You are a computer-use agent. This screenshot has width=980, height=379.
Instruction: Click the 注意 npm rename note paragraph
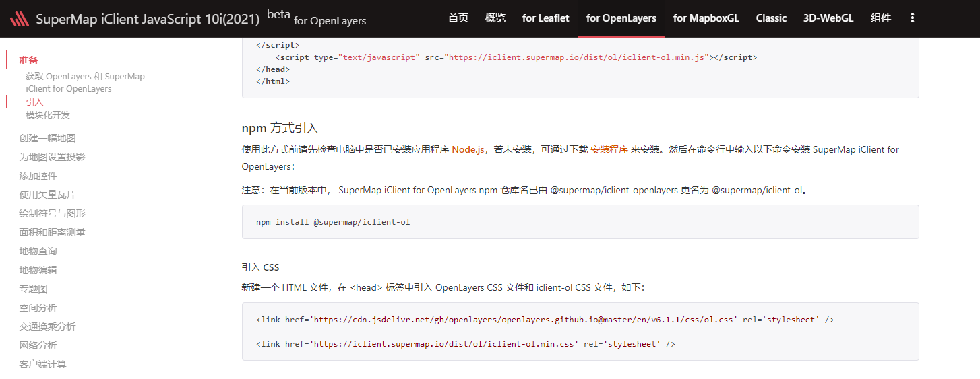(525, 190)
